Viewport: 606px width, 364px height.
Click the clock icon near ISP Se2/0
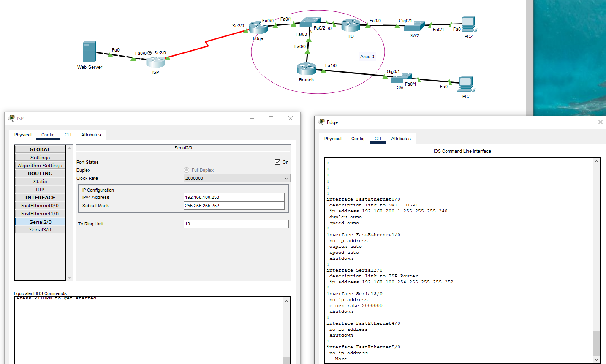[x=149, y=53]
